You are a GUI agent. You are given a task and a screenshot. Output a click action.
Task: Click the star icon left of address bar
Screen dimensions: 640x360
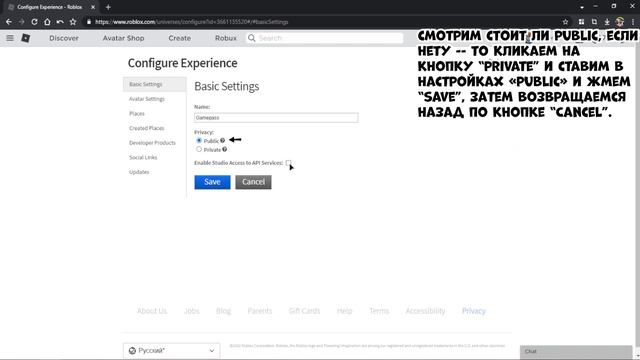pyautogui.click(x=73, y=22)
